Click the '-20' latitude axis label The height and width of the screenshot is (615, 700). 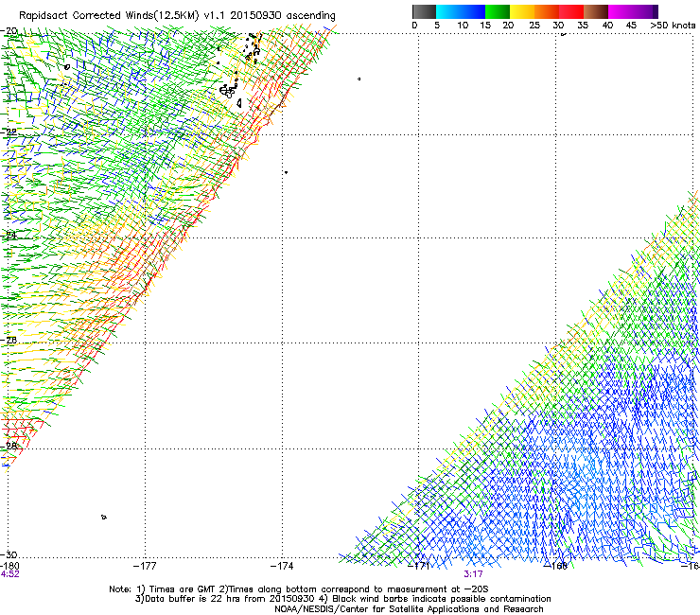[9, 31]
